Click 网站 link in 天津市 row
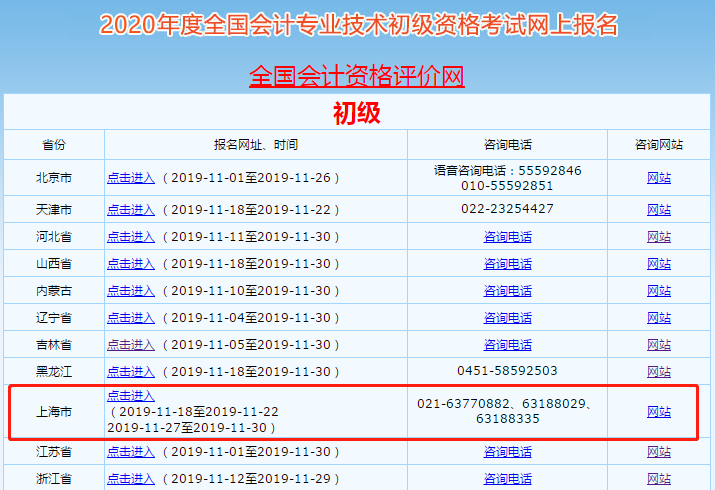 click(659, 210)
